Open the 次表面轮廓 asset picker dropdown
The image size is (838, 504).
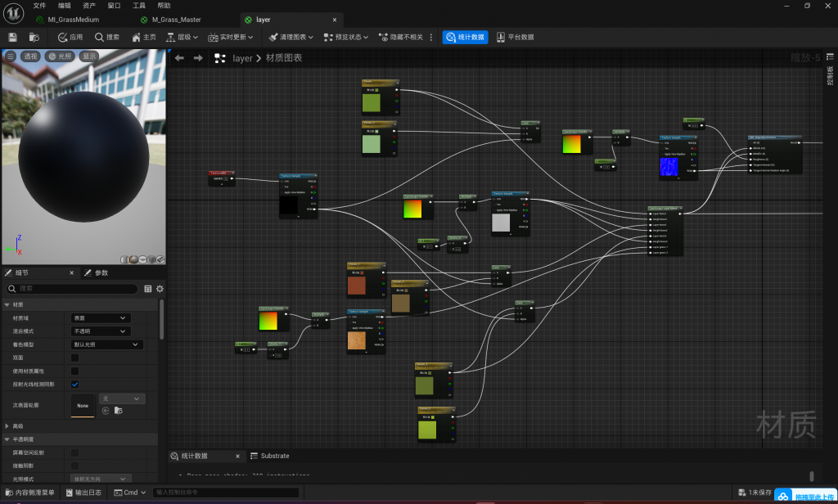(x=122, y=398)
